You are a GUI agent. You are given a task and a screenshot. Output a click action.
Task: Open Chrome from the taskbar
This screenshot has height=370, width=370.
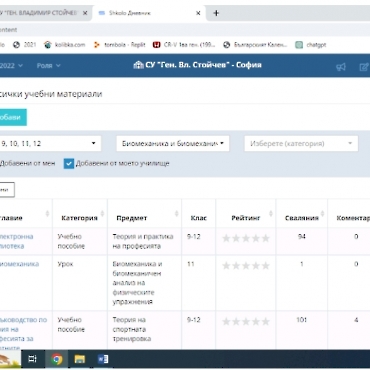(57, 359)
